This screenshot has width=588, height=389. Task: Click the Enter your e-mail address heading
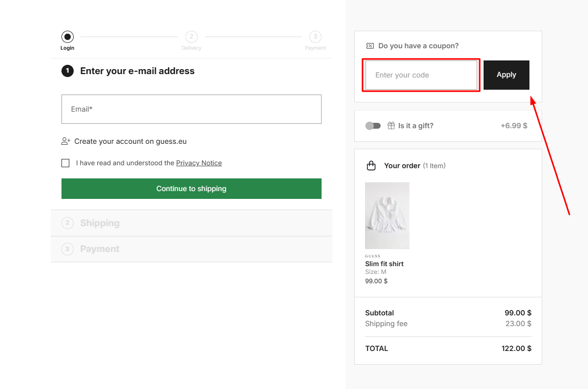tap(138, 71)
